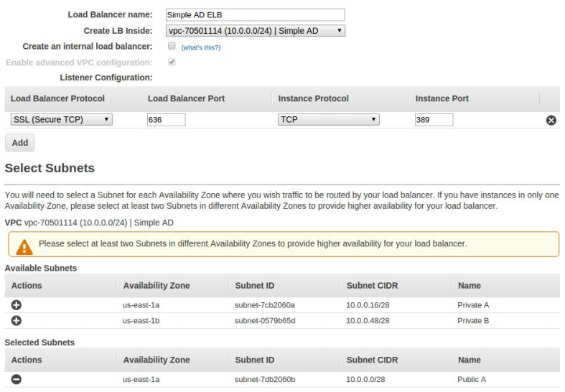Click Subnet CIDR header in Selected Subnets

(373, 360)
